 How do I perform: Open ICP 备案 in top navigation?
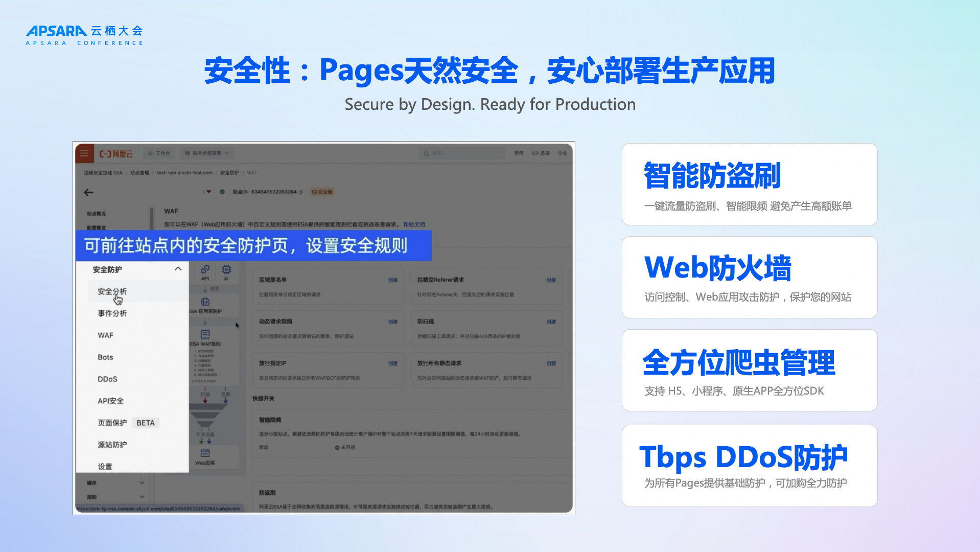coord(541,153)
